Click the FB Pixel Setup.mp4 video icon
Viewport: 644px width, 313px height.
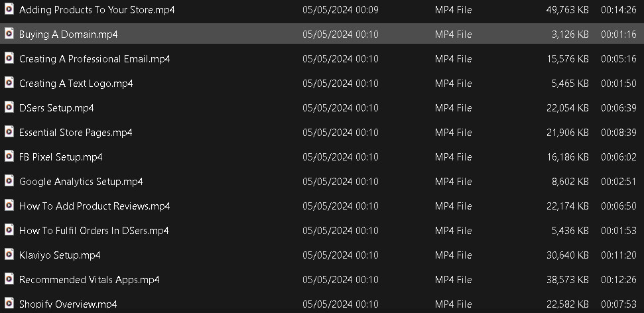pos(9,156)
